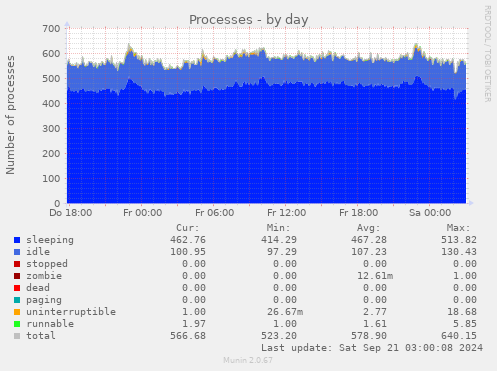Click the 'Sa 00:00' x-axis label
Image resolution: width=497 pixels, height=371 pixels.
(x=430, y=213)
